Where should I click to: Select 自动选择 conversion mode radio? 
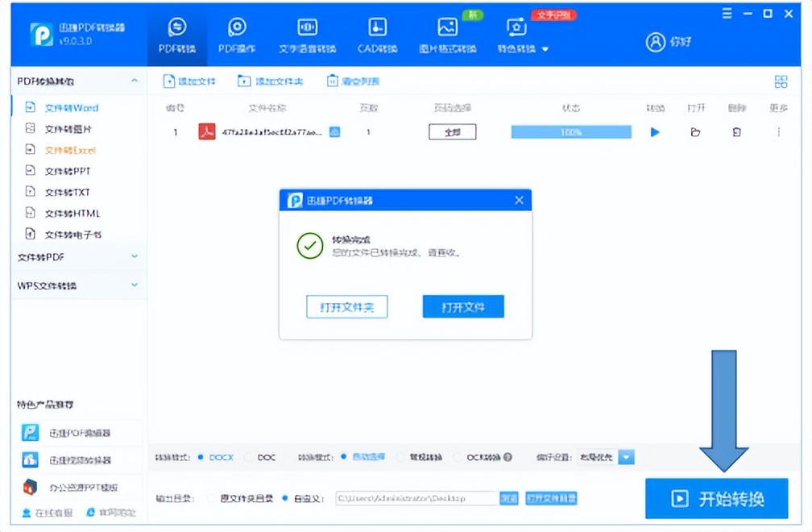[343, 457]
